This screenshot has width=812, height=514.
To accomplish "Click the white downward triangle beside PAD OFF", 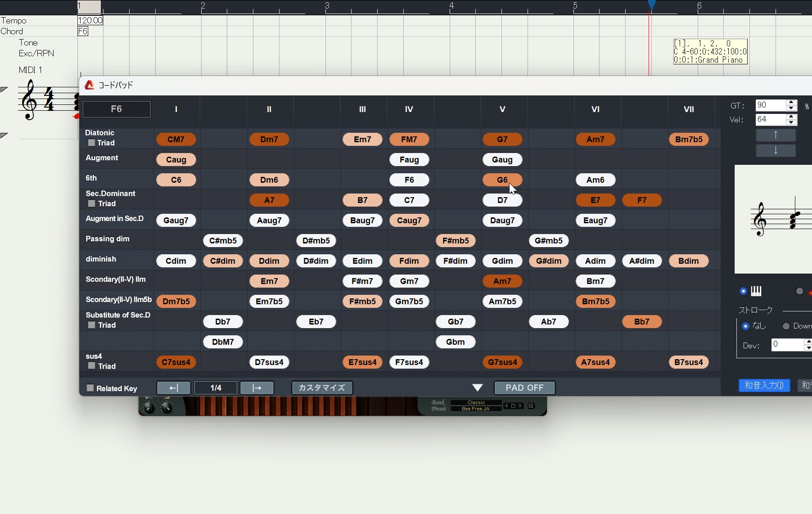I will pos(477,388).
